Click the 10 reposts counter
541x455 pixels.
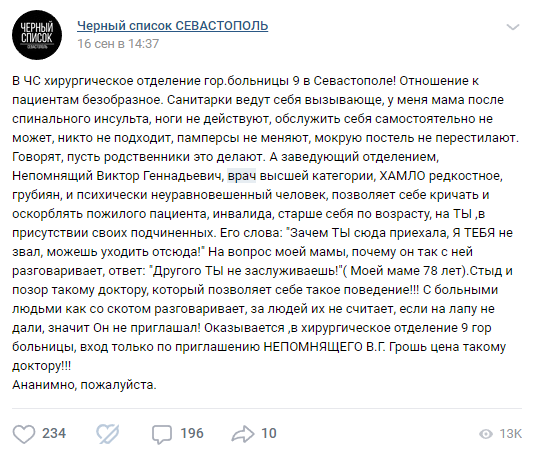click(x=269, y=434)
